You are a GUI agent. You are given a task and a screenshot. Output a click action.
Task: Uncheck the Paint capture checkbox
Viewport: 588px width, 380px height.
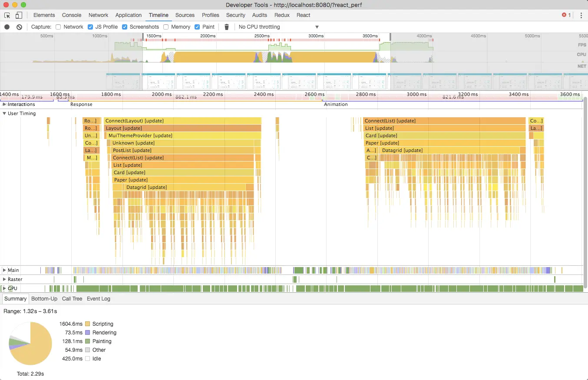pos(198,27)
